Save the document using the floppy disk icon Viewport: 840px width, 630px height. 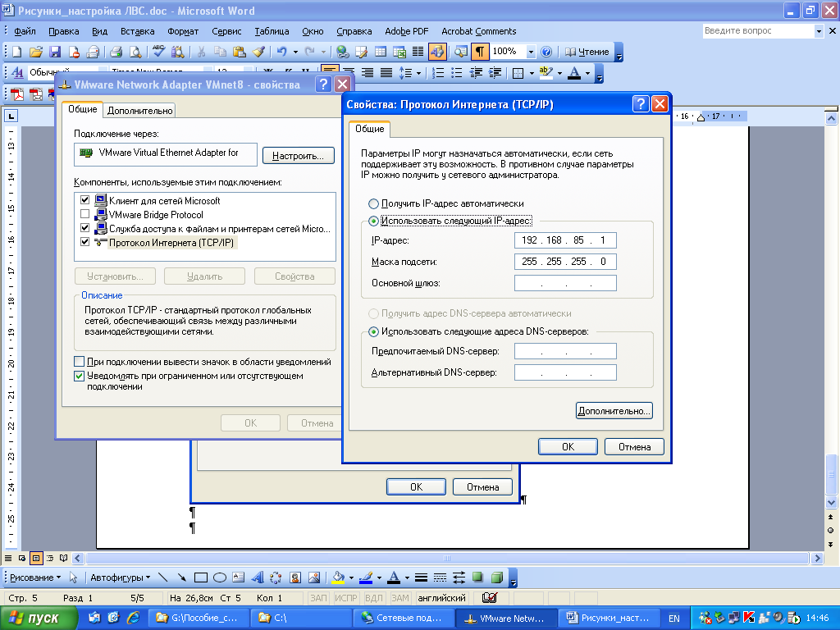[x=55, y=52]
